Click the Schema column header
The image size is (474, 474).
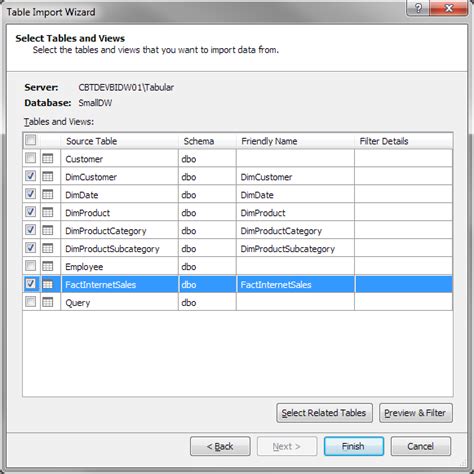pyautogui.click(x=207, y=141)
